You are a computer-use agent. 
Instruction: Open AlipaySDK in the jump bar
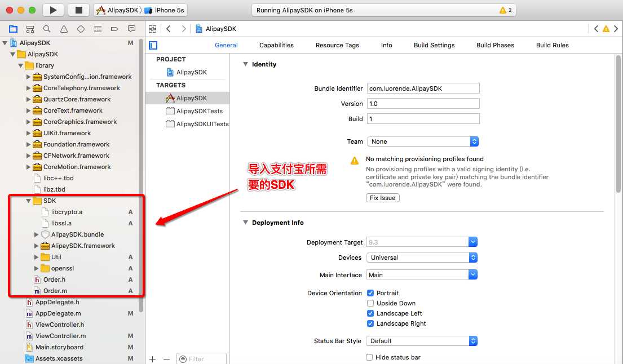point(216,29)
